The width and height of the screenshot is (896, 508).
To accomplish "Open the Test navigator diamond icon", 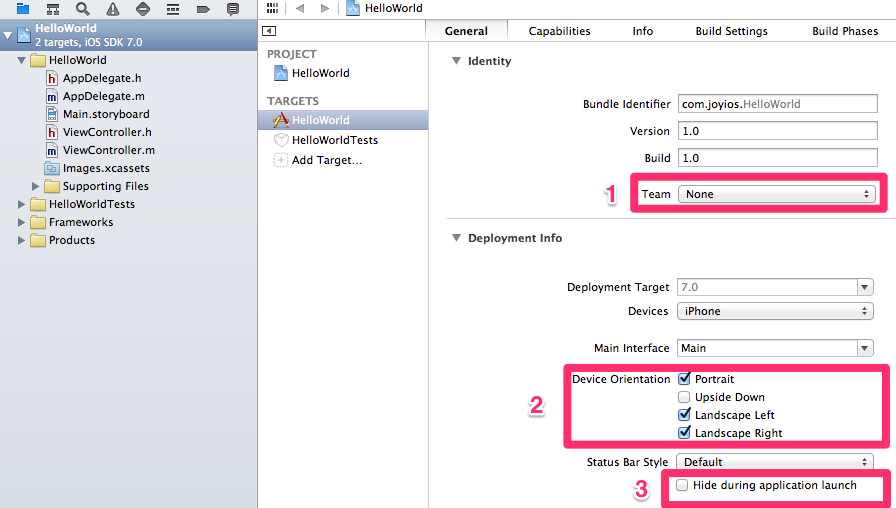I will 143,9.
